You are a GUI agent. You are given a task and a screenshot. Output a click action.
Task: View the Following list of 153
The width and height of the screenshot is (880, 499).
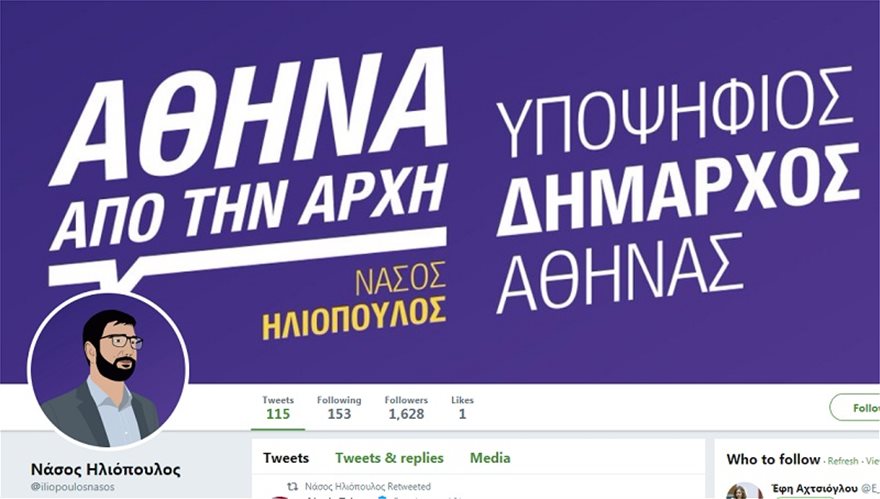339,408
